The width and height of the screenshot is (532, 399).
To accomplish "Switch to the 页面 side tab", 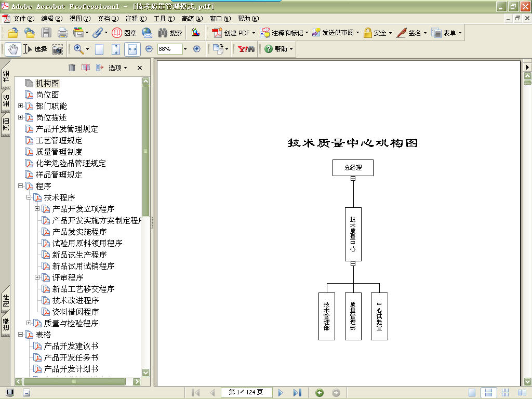I will (6, 125).
